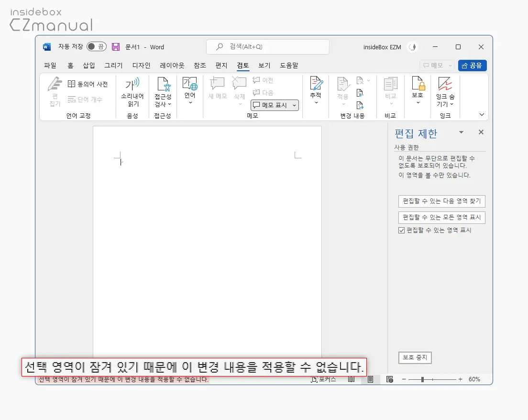Click the 공유 share button

(472, 66)
